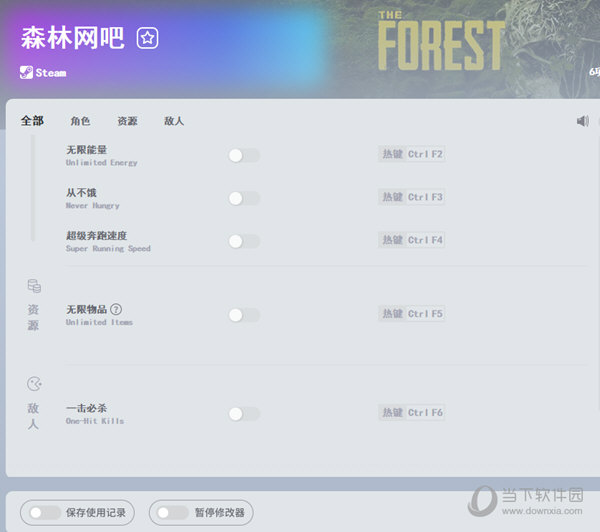Click the 无限能量 label
This screenshot has height=532, width=600.
[86, 150]
